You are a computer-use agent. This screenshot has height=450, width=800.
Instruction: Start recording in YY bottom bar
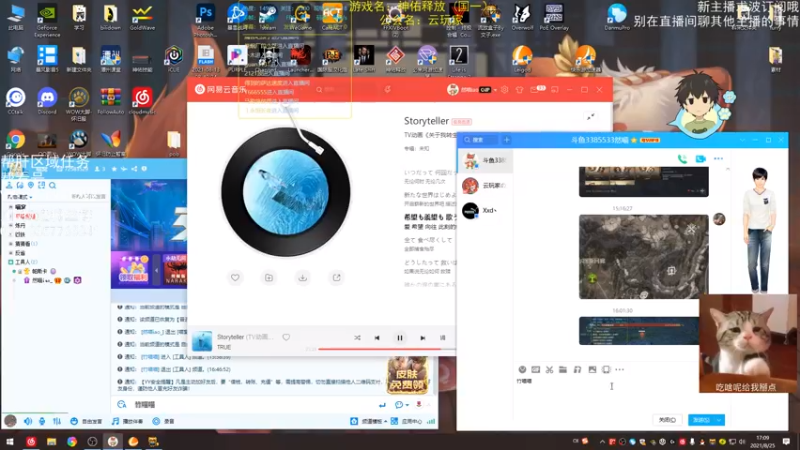163,421
